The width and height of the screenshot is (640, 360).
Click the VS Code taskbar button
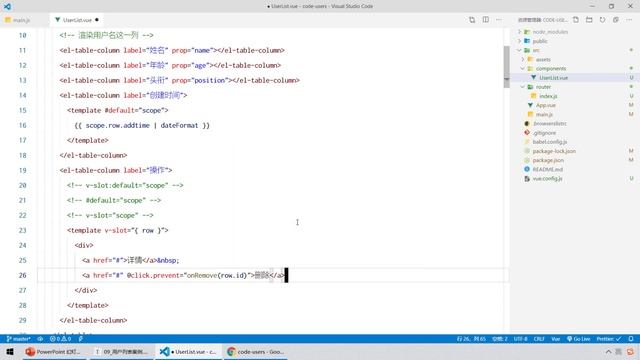pyautogui.click(x=188, y=352)
